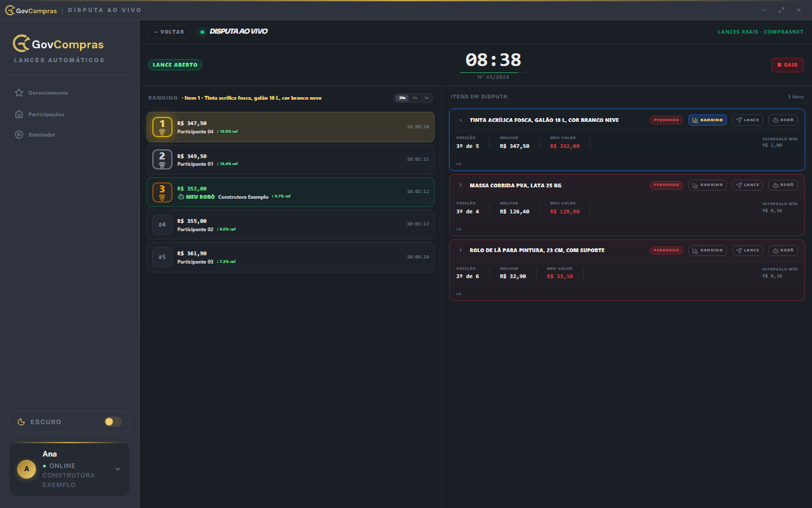Click the 08:38 countdown timer
Screen dimensions: 812x508
point(493,60)
